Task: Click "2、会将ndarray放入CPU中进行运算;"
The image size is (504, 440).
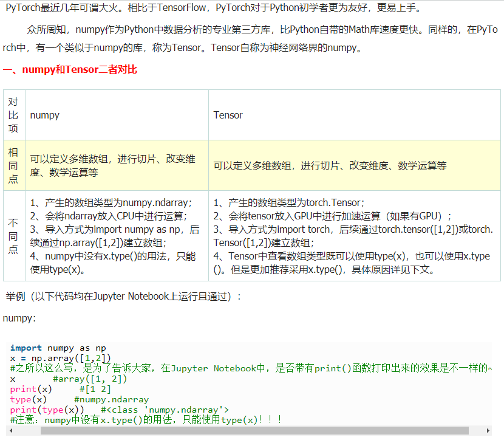Action: click(108, 216)
